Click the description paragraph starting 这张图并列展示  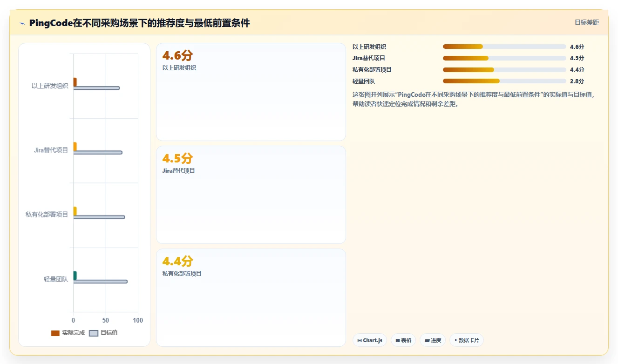tap(474, 99)
